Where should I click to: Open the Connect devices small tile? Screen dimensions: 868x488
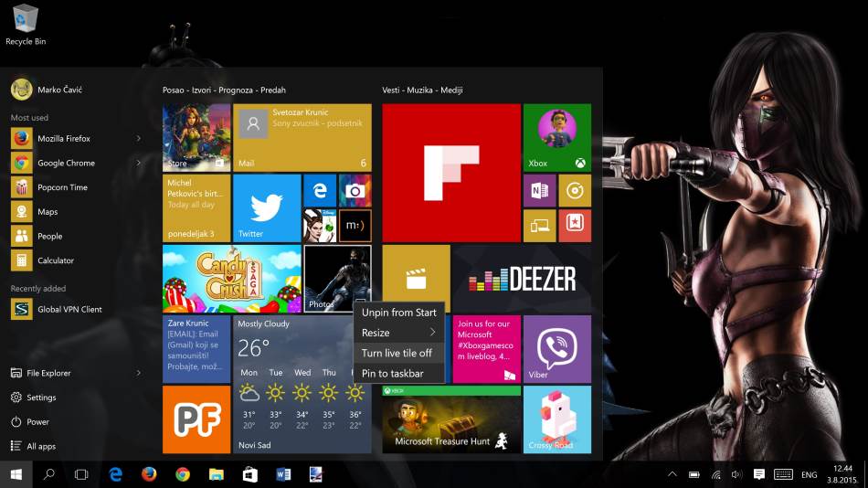coord(540,226)
